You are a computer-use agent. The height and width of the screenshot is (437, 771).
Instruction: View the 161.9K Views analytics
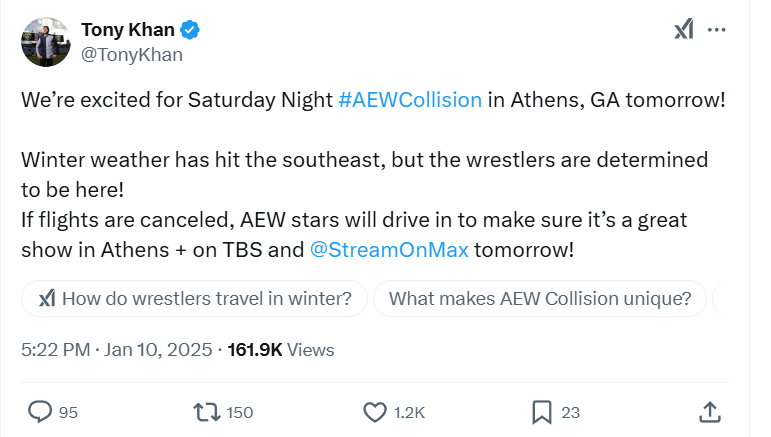(281, 350)
